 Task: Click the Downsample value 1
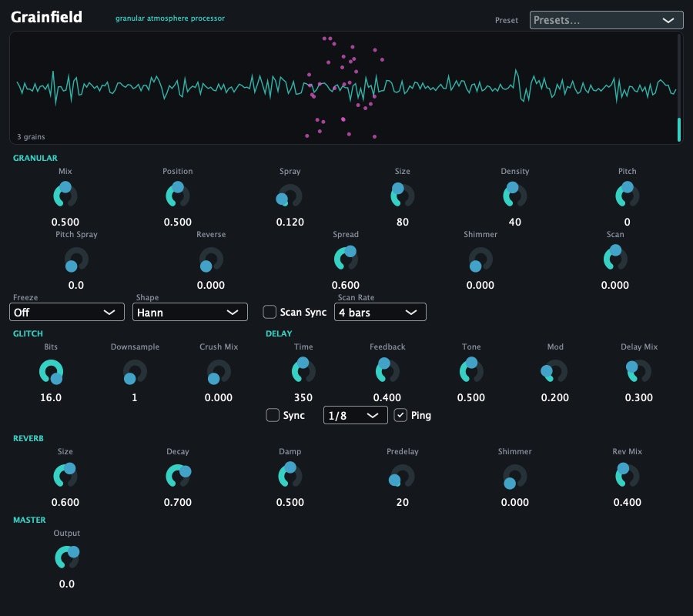coord(134,397)
